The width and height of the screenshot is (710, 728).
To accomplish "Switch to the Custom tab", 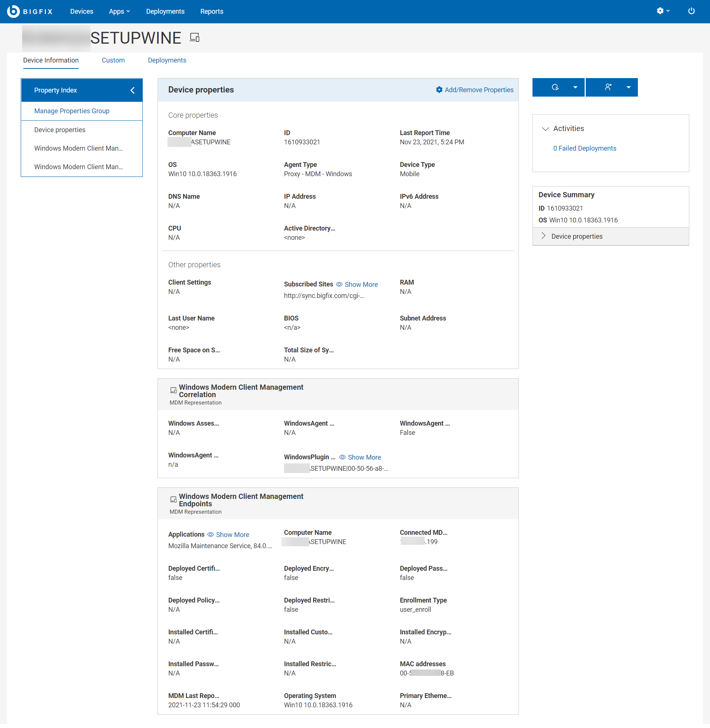I will tap(113, 60).
